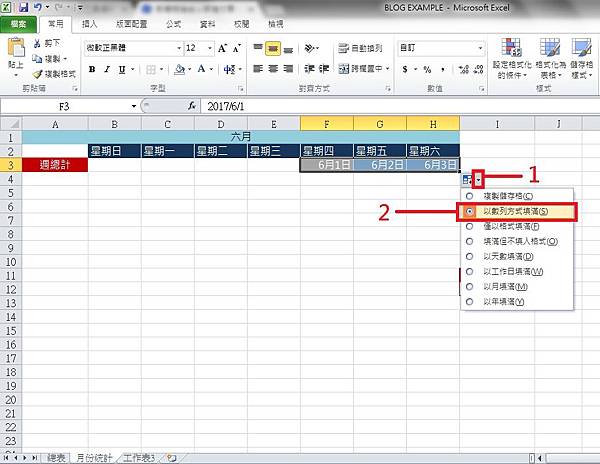Click the middle vertical align icon

point(273,49)
